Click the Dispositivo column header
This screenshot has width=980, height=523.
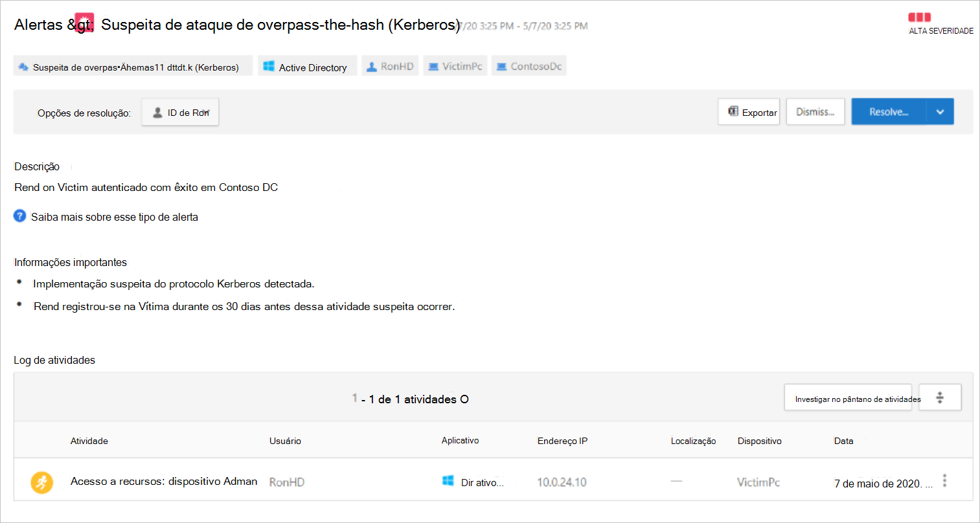[x=759, y=441]
